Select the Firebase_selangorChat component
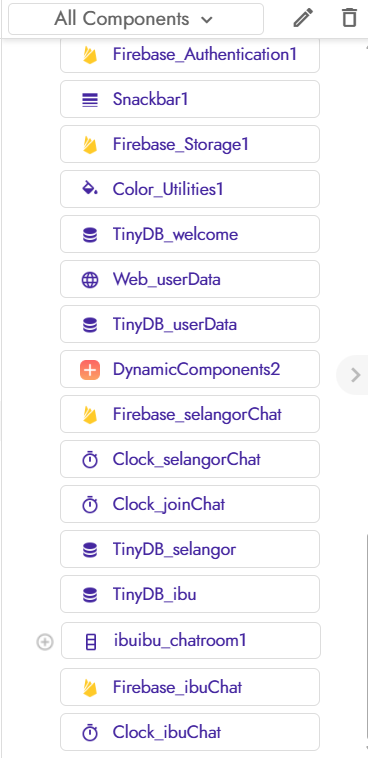Viewport: 368px width, 758px height. point(190,414)
